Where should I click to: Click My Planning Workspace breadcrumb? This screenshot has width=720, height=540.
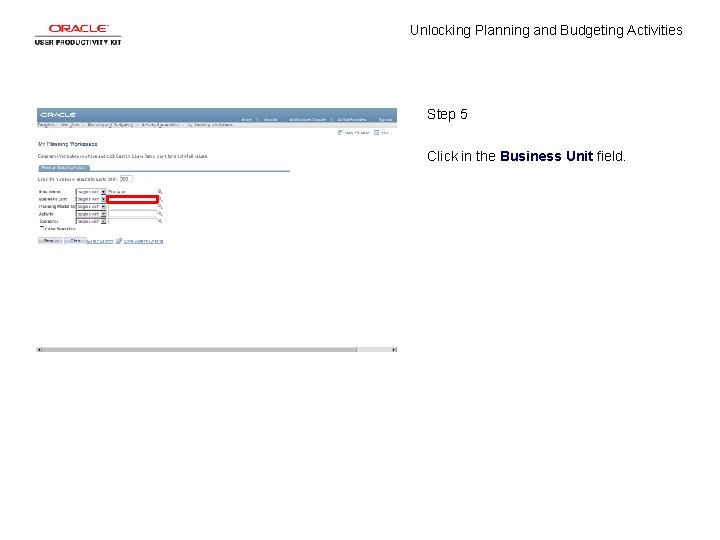pos(210,125)
